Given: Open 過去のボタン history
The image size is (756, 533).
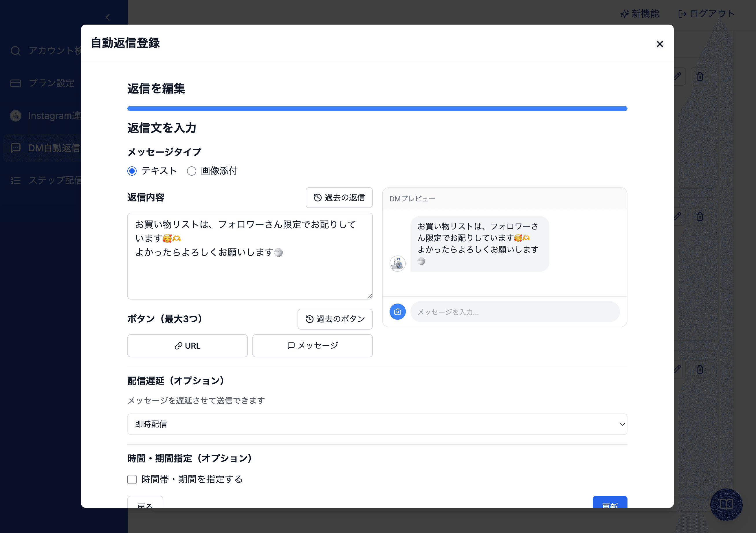Looking at the screenshot, I should tap(335, 319).
